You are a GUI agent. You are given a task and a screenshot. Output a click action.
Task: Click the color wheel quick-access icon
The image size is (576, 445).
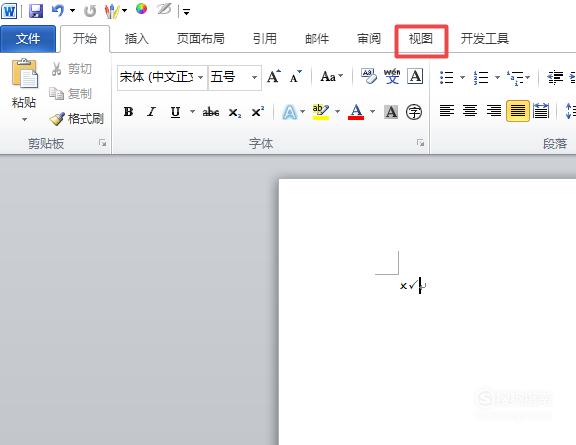[x=141, y=9]
